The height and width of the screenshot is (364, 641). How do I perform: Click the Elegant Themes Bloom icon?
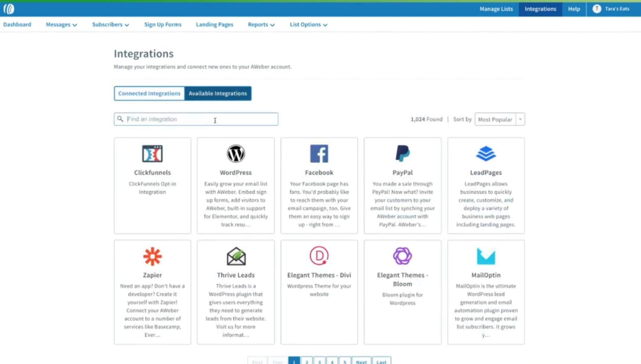click(403, 256)
